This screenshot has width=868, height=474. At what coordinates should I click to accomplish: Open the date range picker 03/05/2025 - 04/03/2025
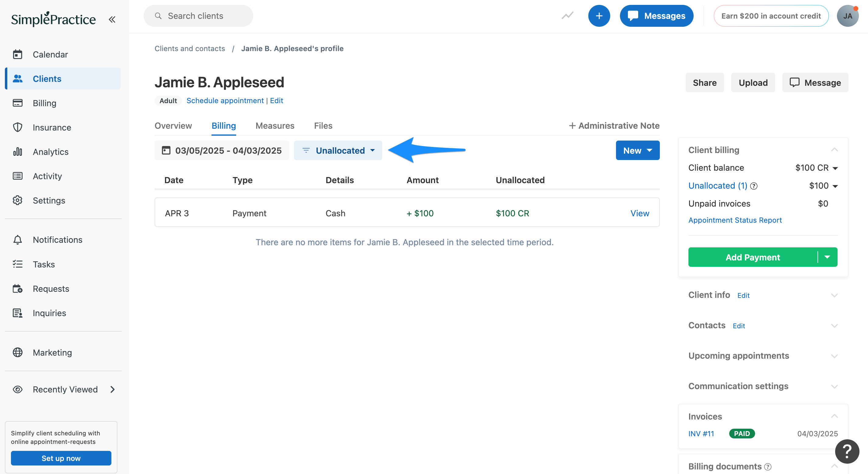click(x=222, y=150)
